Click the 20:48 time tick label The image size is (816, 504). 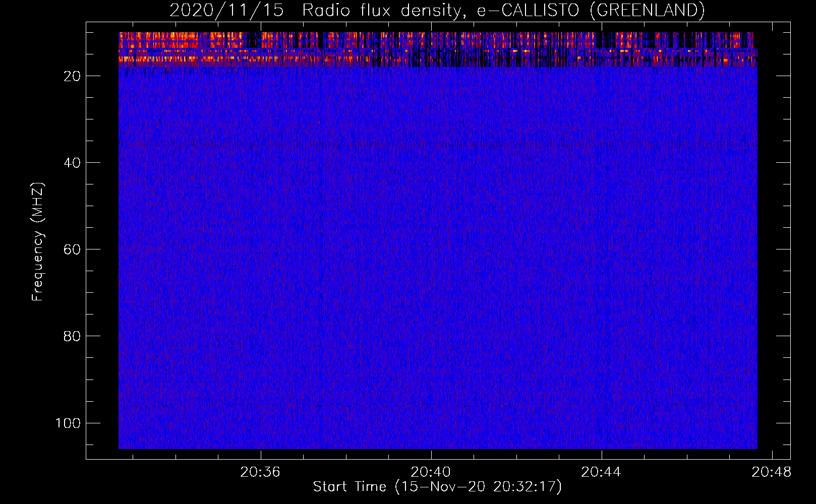(x=772, y=472)
